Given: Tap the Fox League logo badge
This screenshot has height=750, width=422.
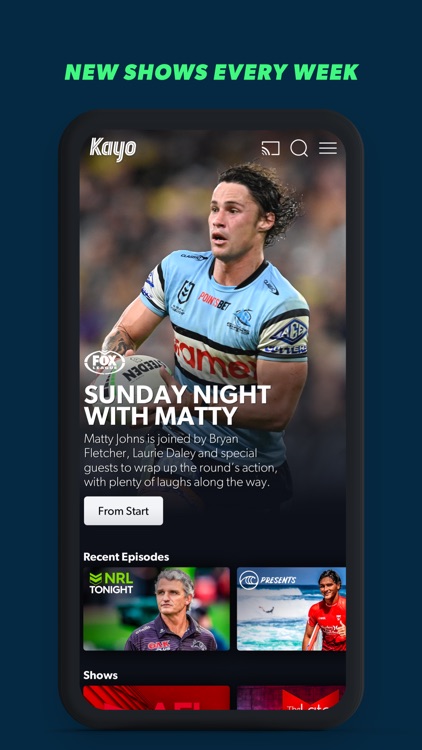Looking at the screenshot, I should tap(104, 362).
